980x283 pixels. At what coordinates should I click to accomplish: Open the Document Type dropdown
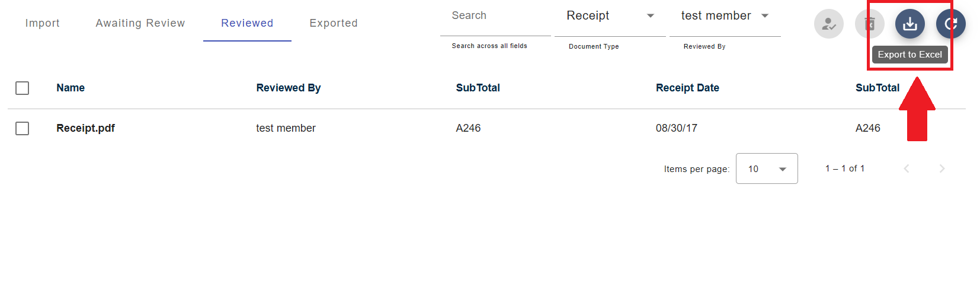(x=610, y=16)
